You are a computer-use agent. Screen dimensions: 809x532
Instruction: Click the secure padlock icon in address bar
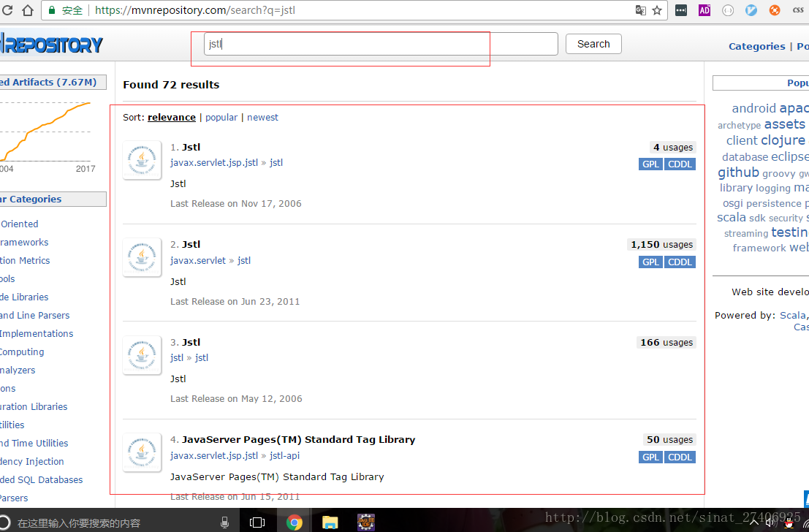pyautogui.click(x=52, y=10)
